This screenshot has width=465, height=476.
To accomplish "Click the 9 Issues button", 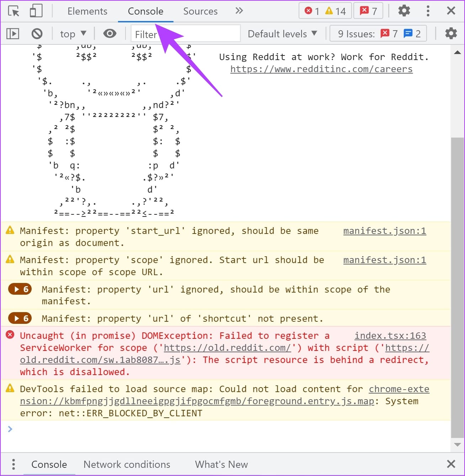I will [x=379, y=34].
